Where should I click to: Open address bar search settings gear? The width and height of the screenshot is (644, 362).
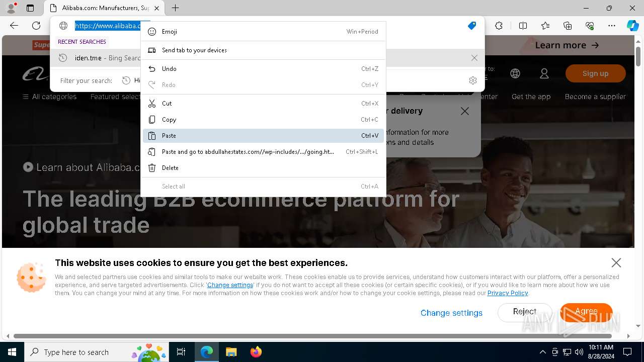[472, 80]
